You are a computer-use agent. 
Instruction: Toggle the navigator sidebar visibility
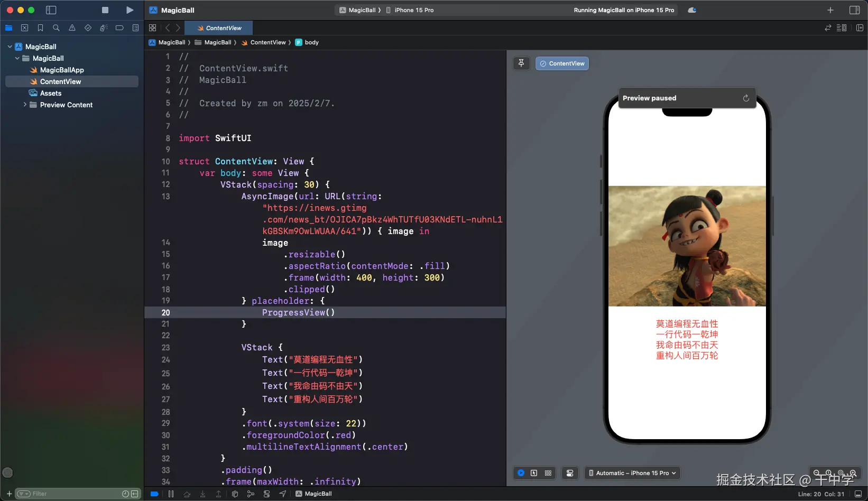[51, 10]
